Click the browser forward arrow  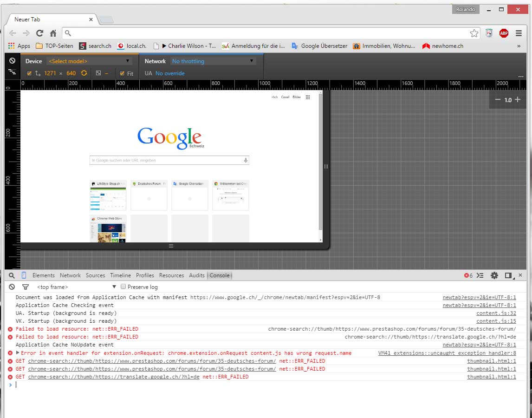26,33
